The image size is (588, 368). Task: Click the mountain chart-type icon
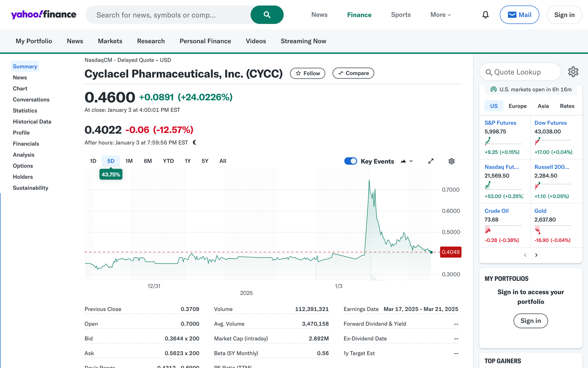tap(403, 161)
